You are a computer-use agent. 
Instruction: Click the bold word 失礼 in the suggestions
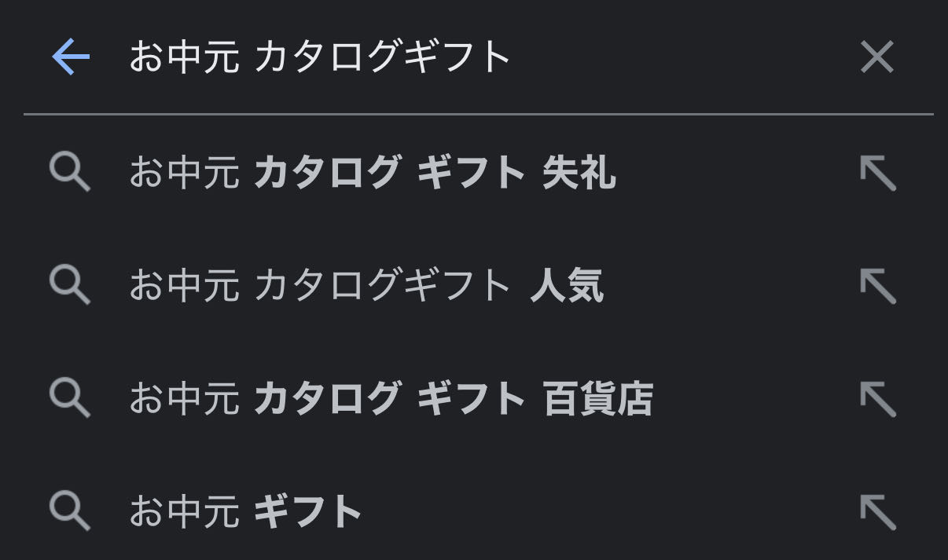pos(579,173)
